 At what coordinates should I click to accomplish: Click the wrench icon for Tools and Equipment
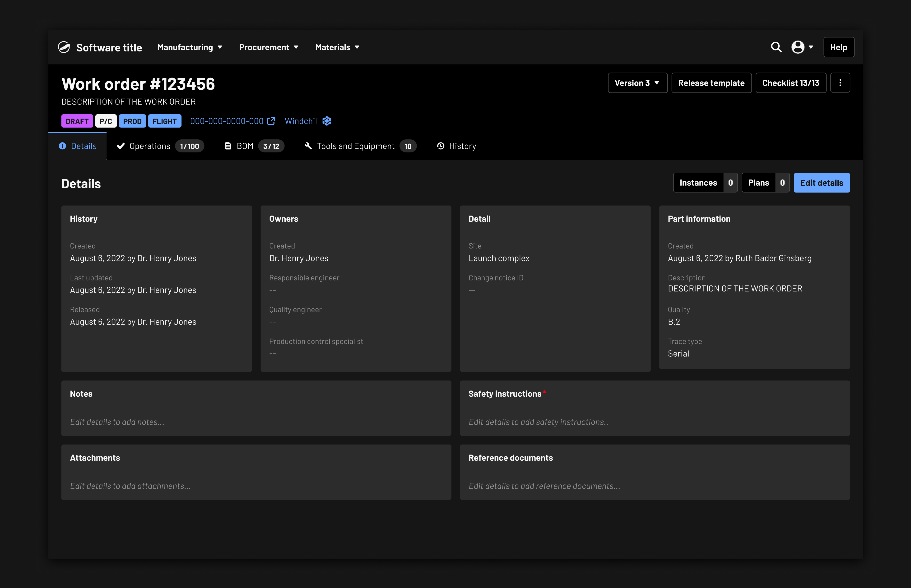[308, 146]
